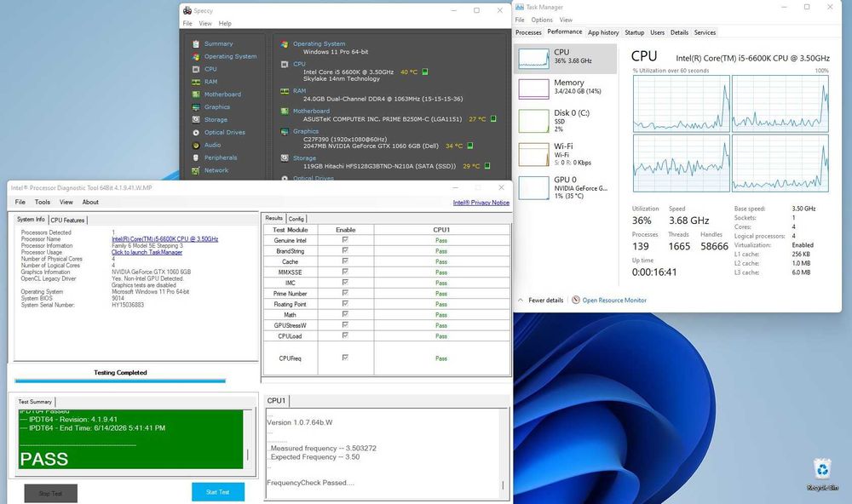
Task: Open Resource Monitor link
Action: (614, 300)
